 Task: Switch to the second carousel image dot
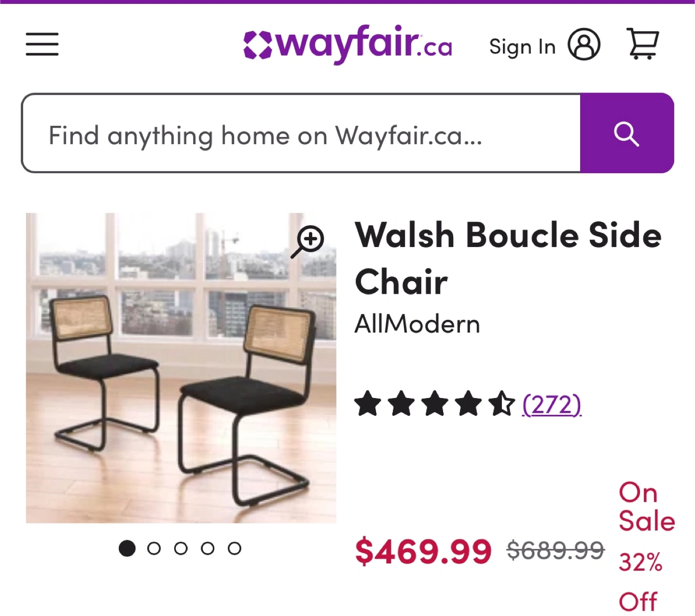(154, 548)
